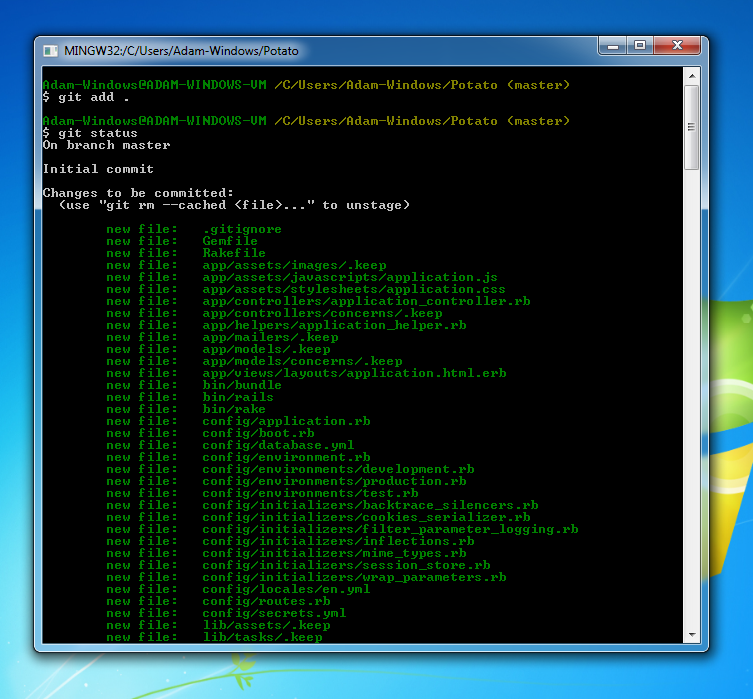
Task: Click the 'Initial commit' text line
Action: pos(98,169)
